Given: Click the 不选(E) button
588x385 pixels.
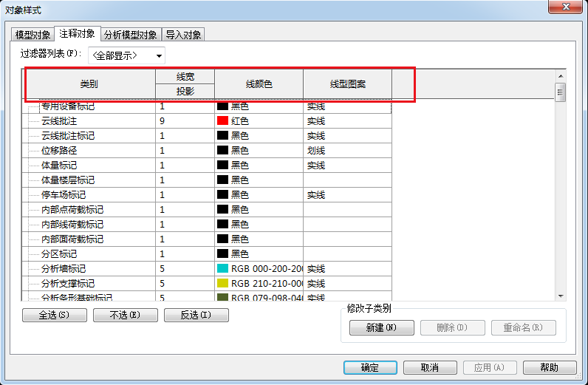Looking at the screenshot, I should [x=126, y=315].
